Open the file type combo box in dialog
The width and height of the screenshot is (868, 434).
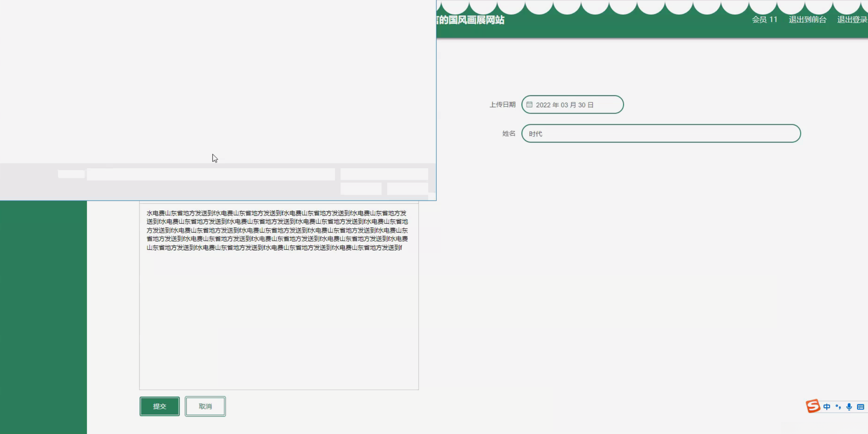point(384,174)
